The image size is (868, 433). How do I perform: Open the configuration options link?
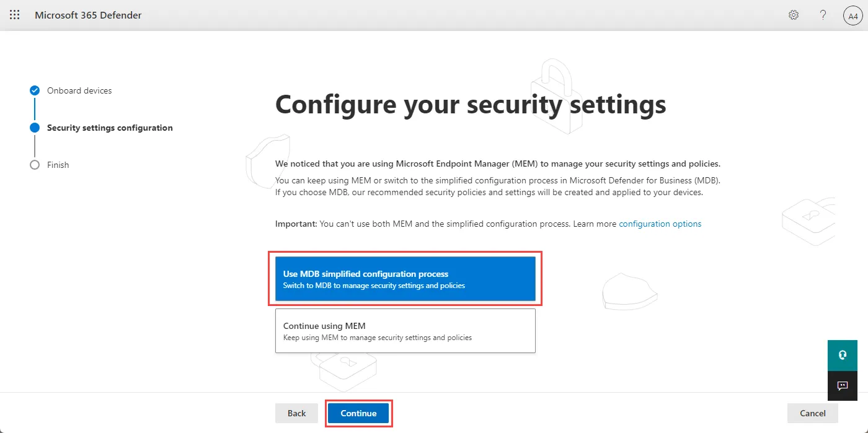coord(660,224)
